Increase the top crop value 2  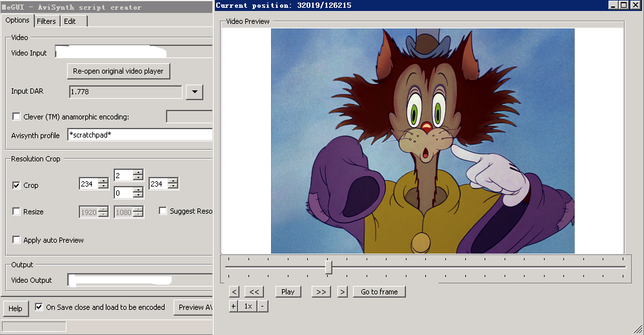138,172
